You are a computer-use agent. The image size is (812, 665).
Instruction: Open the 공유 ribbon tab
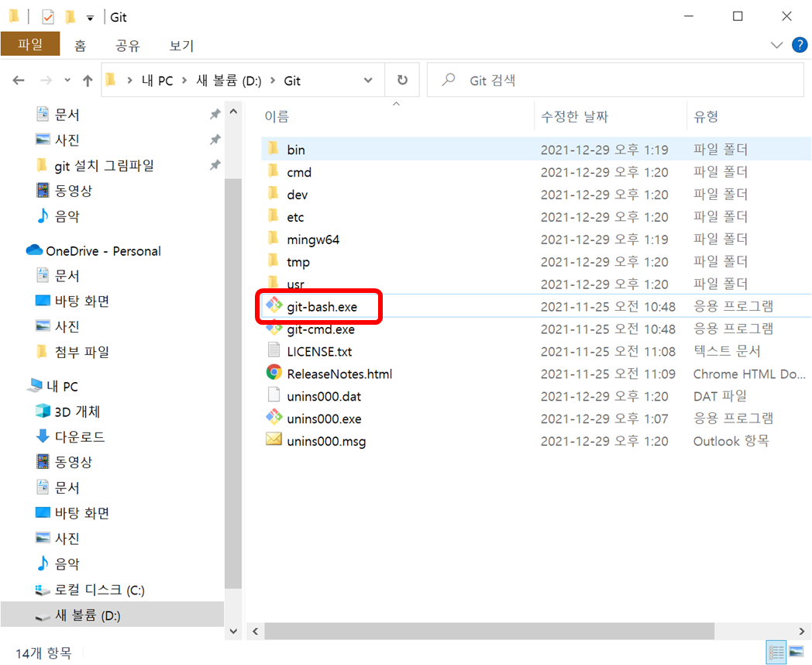(127, 46)
